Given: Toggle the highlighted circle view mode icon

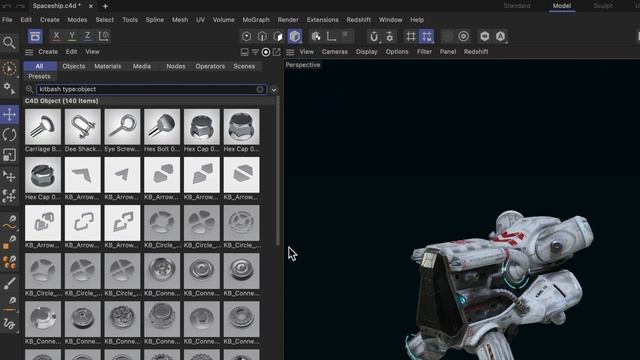Looking at the screenshot, I should 266,52.
